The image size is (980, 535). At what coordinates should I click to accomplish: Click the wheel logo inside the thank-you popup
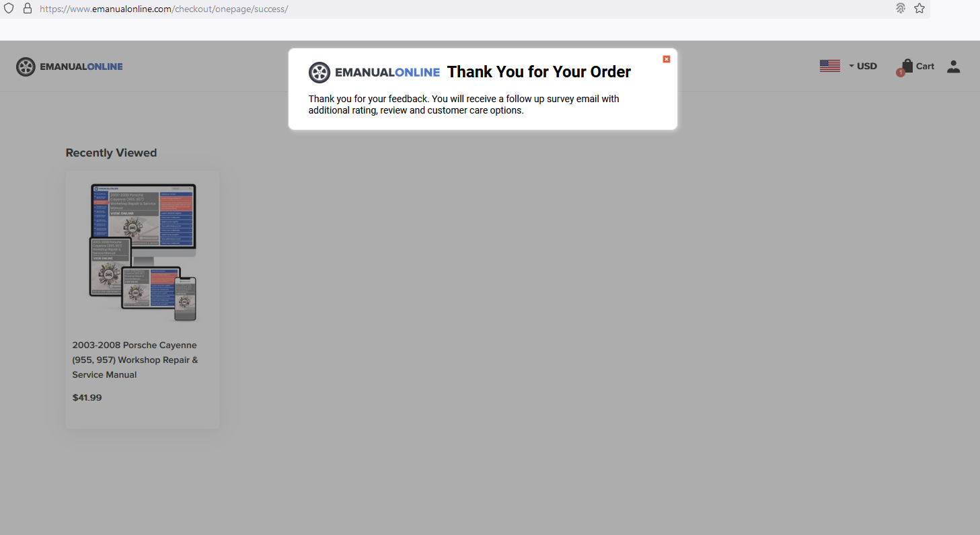319,72
